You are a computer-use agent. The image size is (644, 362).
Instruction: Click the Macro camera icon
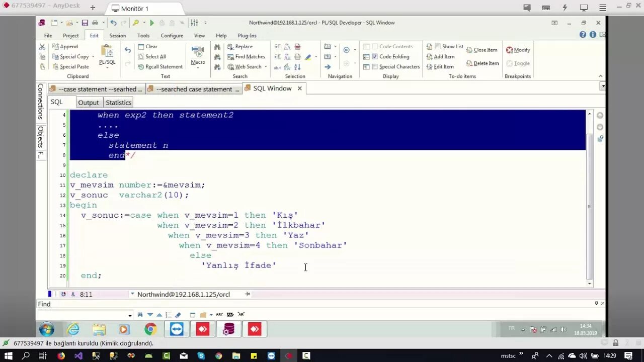pos(198,51)
